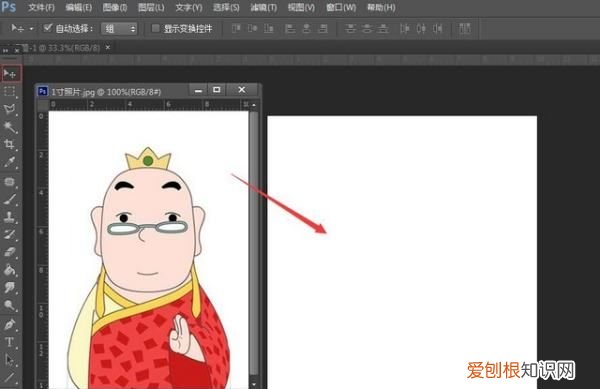Select the Crop tool
Image resolution: width=600 pixels, height=389 pixels.
coord(10,145)
